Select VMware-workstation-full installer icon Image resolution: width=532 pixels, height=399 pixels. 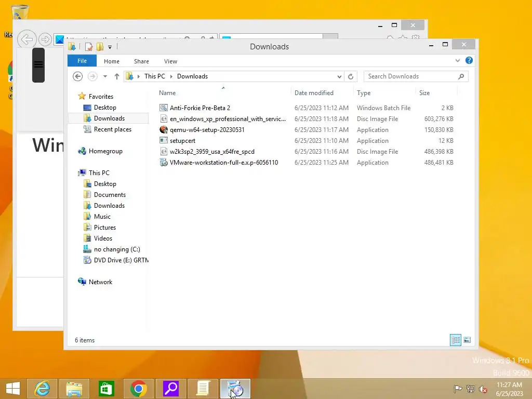click(164, 163)
